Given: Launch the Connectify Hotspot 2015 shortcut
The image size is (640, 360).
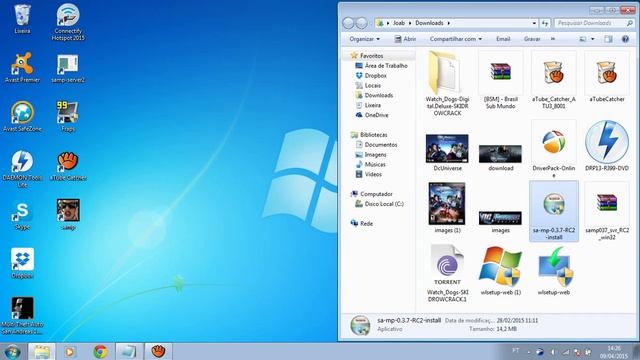Looking at the screenshot, I should (x=68, y=22).
